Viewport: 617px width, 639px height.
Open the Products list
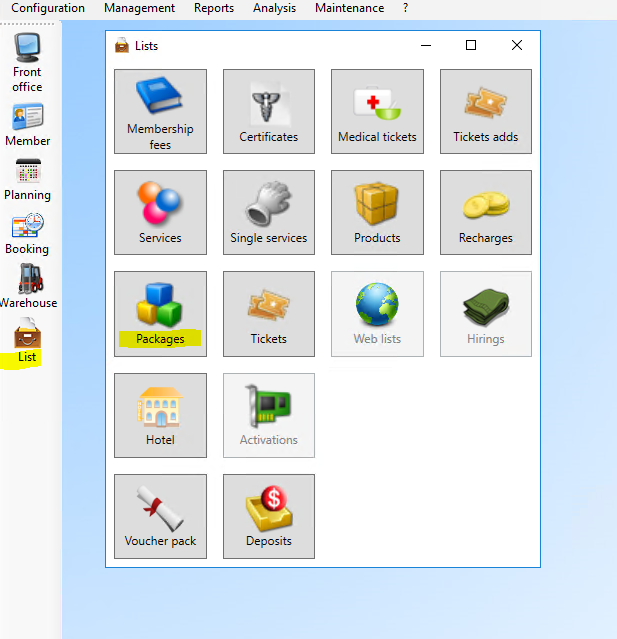click(377, 212)
